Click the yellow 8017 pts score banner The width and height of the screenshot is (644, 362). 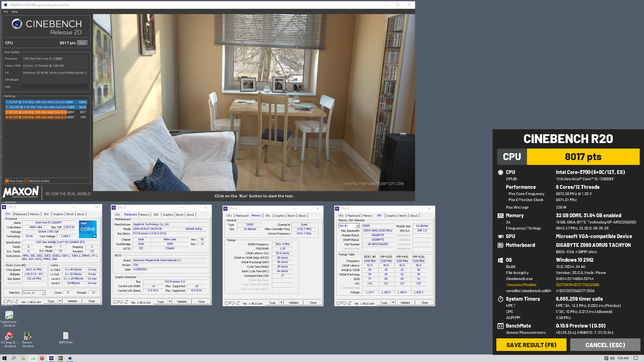pos(583,157)
